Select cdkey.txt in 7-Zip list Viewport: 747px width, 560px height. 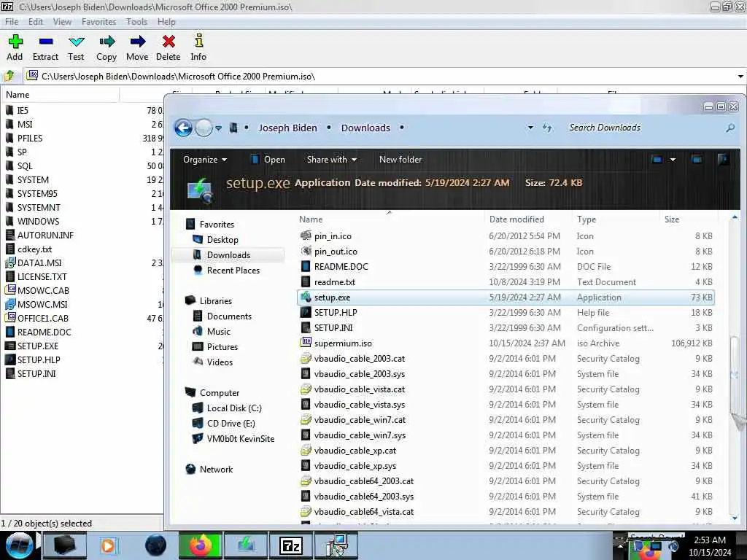point(34,249)
